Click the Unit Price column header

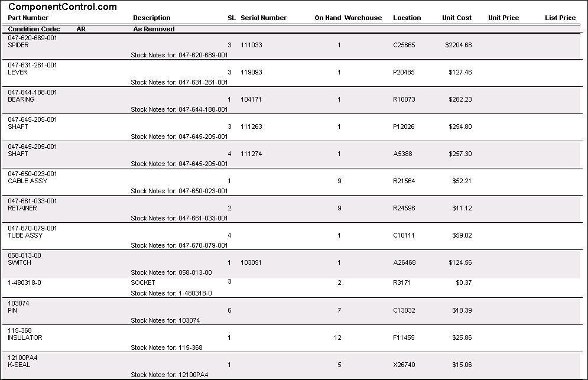click(503, 18)
